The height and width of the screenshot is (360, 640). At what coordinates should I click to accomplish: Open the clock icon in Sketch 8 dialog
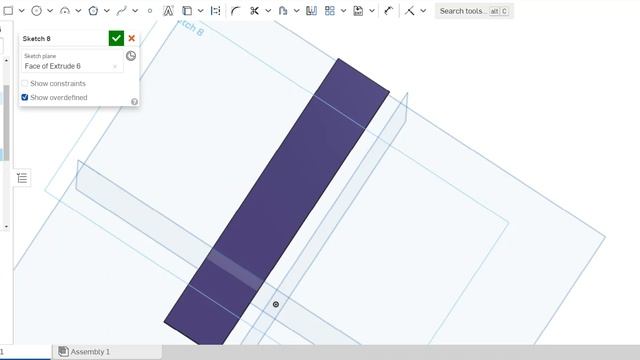[x=131, y=56]
